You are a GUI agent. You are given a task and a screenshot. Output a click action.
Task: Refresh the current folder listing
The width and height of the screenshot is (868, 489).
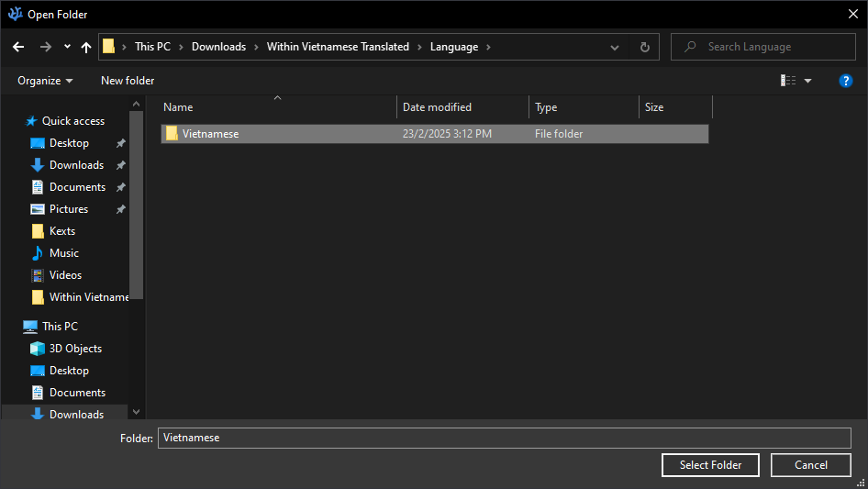click(x=644, y=47)
